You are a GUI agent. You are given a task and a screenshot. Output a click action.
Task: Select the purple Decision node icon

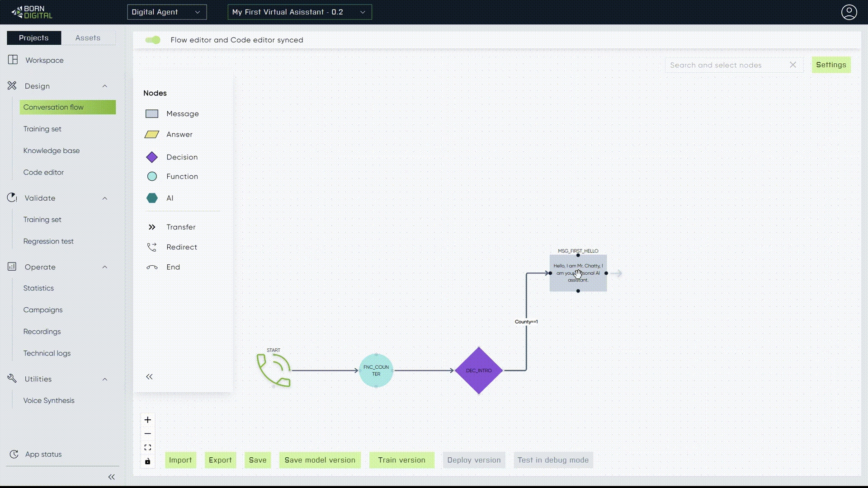tap(152, 157)
